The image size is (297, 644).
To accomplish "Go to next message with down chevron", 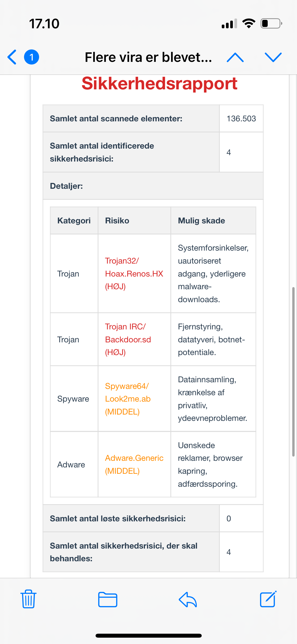I will tap(273, 57).
